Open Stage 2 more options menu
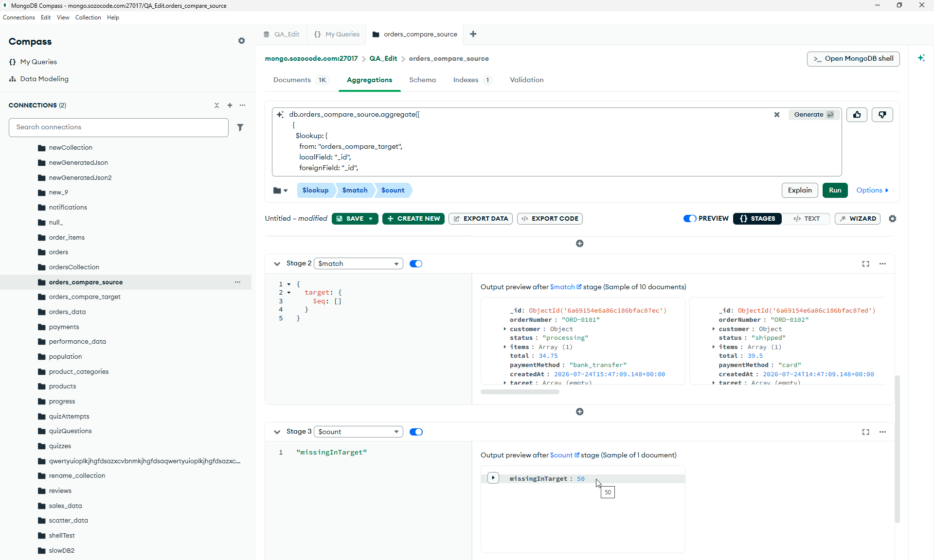 coord(882,264)
